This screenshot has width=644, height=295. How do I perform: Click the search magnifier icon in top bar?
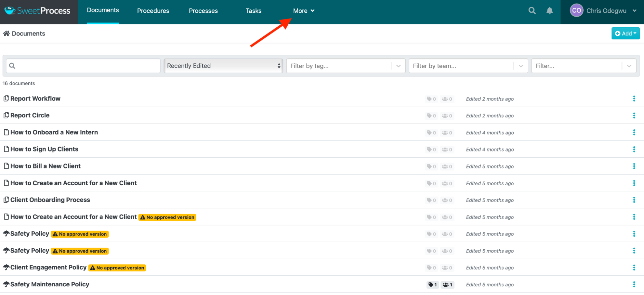532,11
